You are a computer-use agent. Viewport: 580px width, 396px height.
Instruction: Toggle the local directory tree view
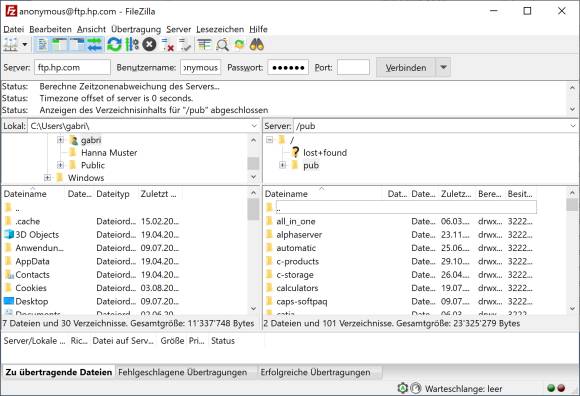click(x=59, y=45)
